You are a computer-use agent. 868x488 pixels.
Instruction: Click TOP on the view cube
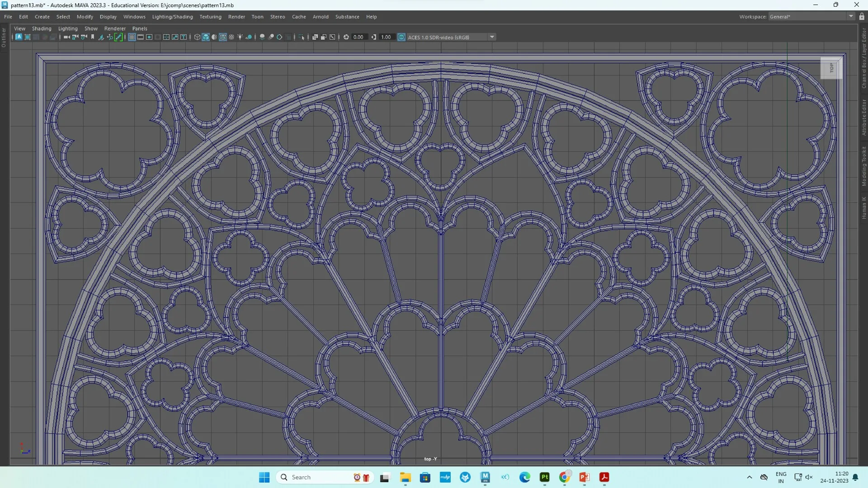click(x=831, y=68)
